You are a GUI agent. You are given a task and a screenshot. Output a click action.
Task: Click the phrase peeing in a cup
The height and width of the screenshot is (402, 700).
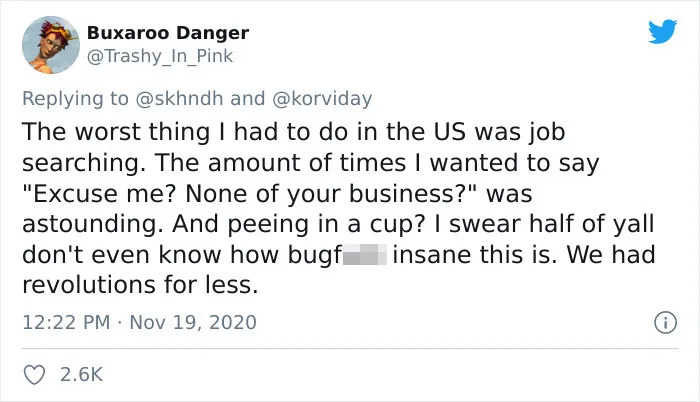click(321, 225)
